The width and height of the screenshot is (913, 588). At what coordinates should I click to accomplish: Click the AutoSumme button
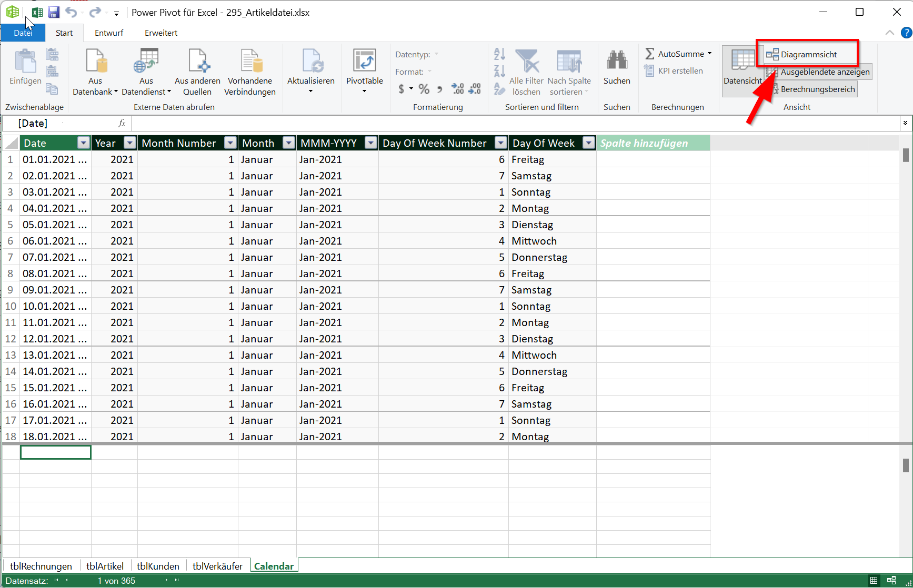pos(675,54)
